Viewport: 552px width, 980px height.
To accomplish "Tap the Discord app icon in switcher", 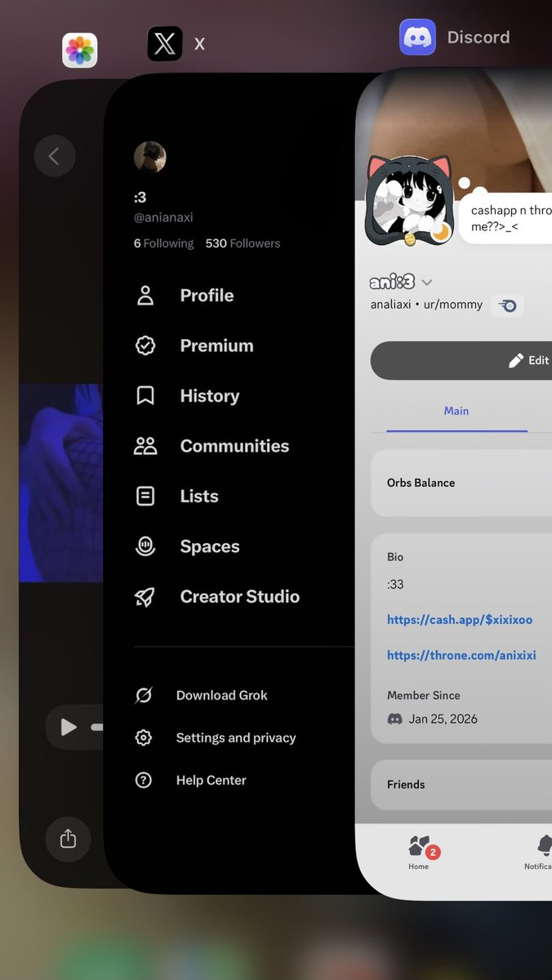I will 417,38.
